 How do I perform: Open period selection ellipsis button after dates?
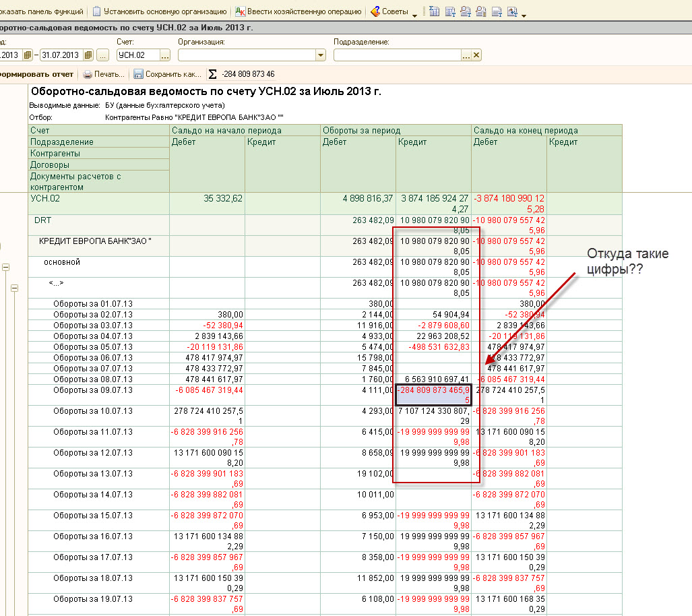tap(102, 55)
